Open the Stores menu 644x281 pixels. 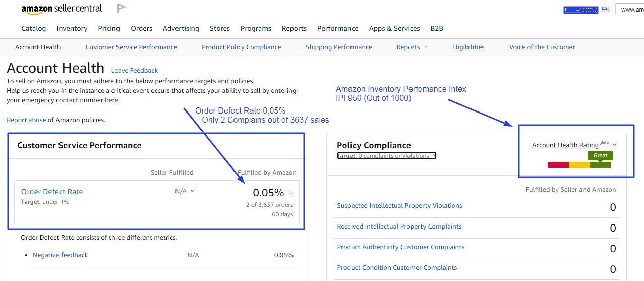[x=220, y=28]
